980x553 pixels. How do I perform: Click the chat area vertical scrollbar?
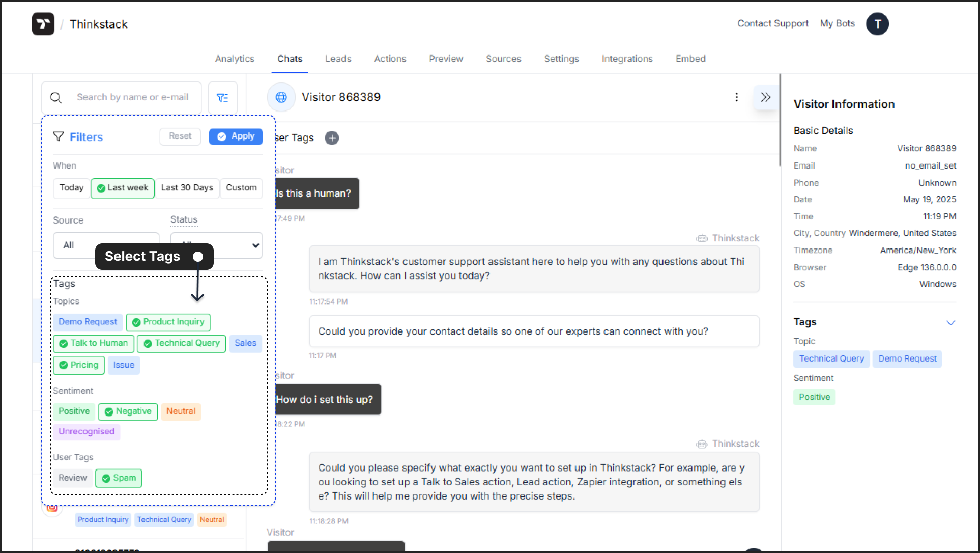click(x=780, y=120)
